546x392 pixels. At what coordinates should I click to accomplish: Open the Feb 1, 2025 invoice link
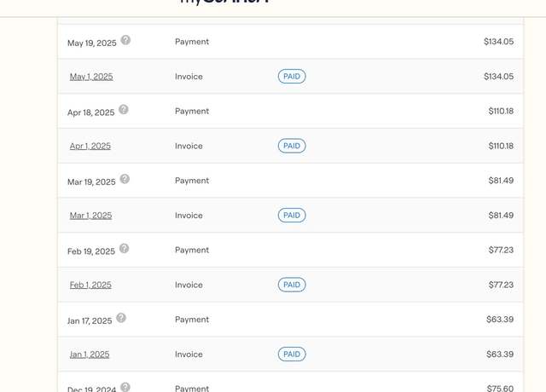click(90, 285)
